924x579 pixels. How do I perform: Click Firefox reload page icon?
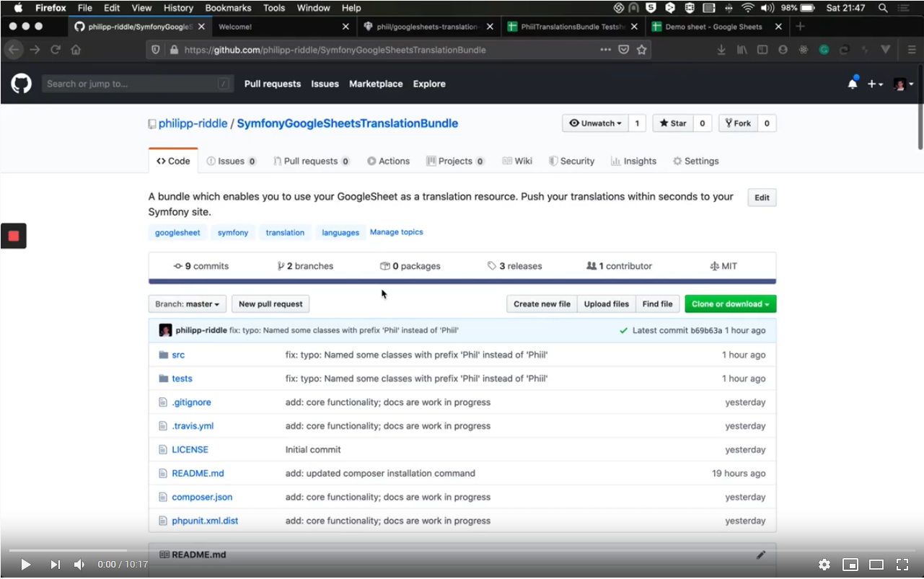pos(56,50)
